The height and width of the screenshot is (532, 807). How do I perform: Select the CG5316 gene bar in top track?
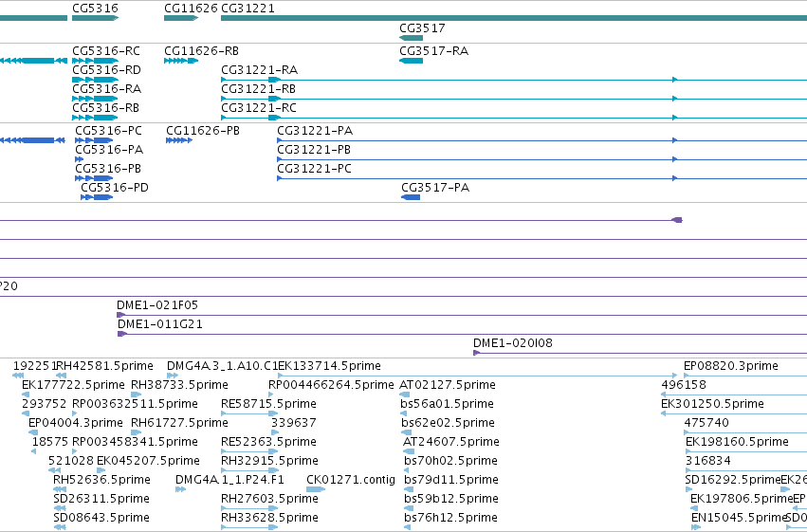coord(95,18)
